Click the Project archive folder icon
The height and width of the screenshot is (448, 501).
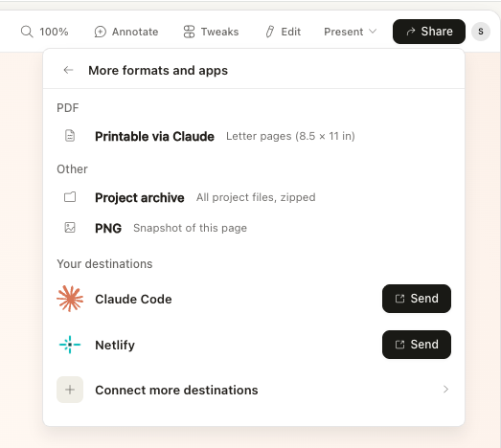pyautogui.click(x=70, y=197)
